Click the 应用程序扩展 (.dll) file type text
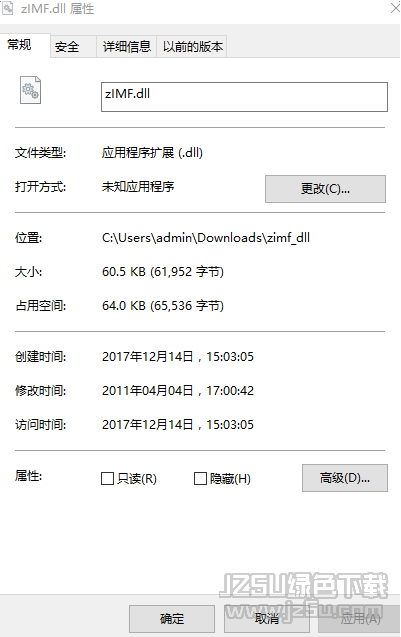This screenshot has height=637, width=401. (x=152, y=153)
